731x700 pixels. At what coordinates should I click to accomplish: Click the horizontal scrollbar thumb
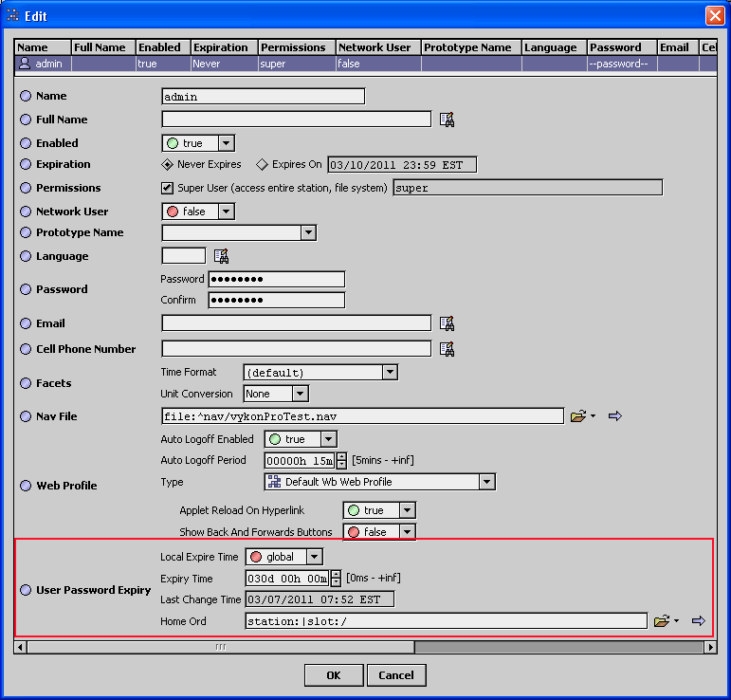tap(220, 647)
